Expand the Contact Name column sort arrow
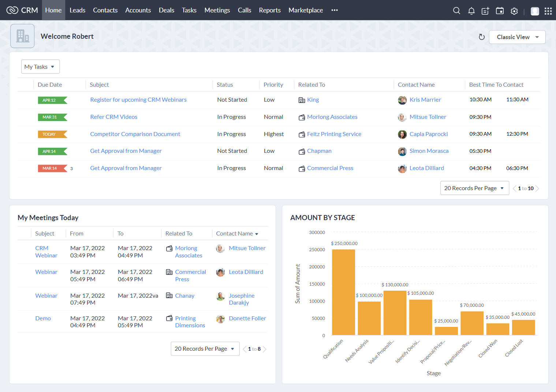This screenshot has width=556, height=392. [x=257, y=234]
